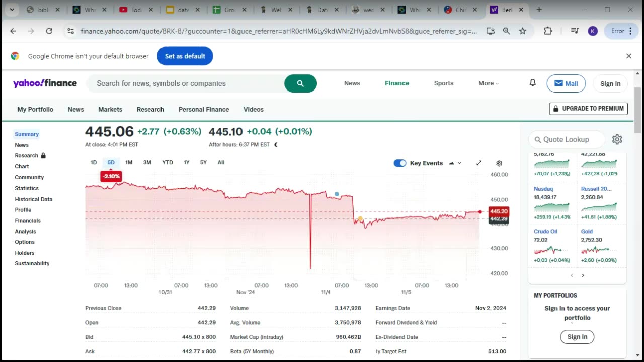Open My Portfolio navigation item
The height and width of the screenshot is (362, 644).
click(x=35, y=109)
